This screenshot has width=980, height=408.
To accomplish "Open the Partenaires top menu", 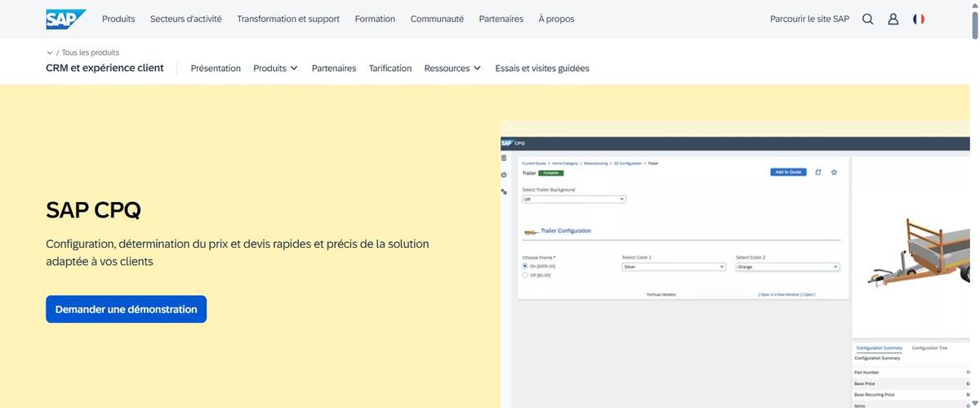I will (x=501, y=19).
